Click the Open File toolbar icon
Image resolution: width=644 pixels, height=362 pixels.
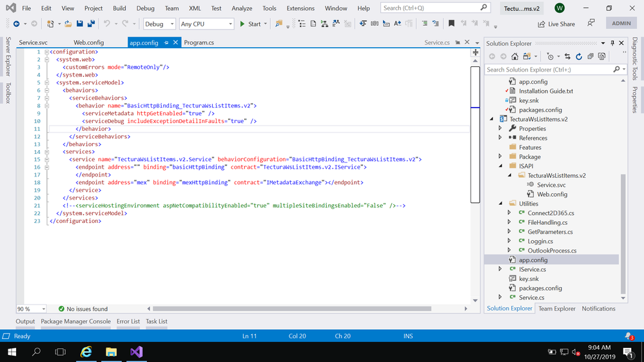[68, 24]
